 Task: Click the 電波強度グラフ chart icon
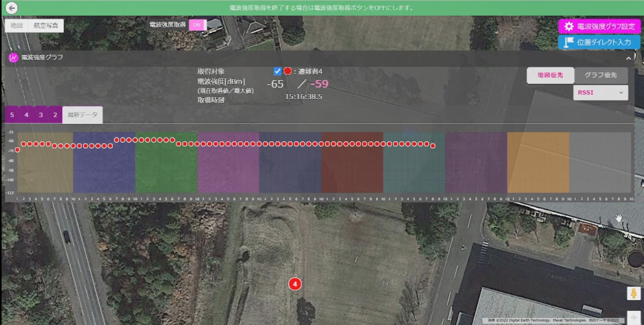13,58
